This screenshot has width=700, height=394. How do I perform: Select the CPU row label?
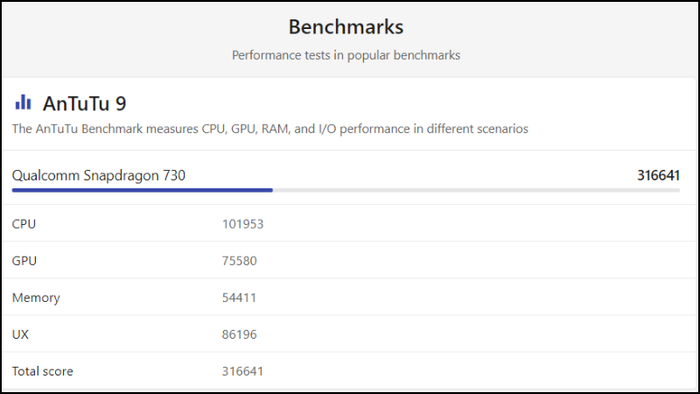[x=24, y=224]
